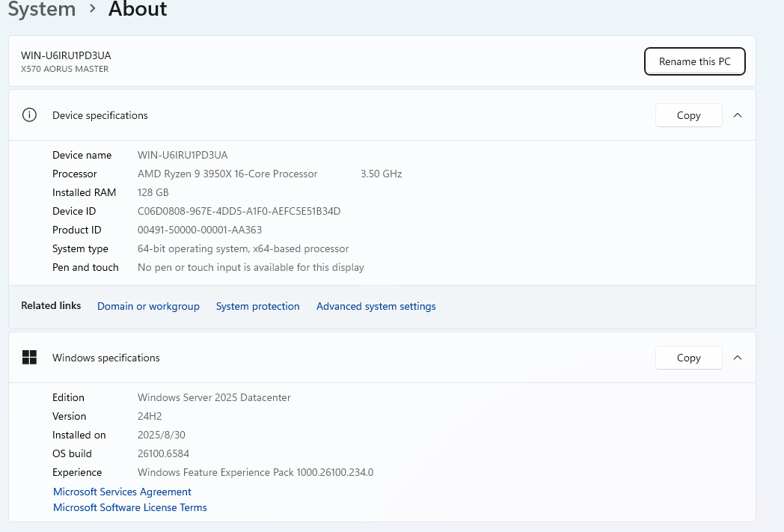
Task: Click the 128 GB installed RAM value
Action: tap(153, 192)
